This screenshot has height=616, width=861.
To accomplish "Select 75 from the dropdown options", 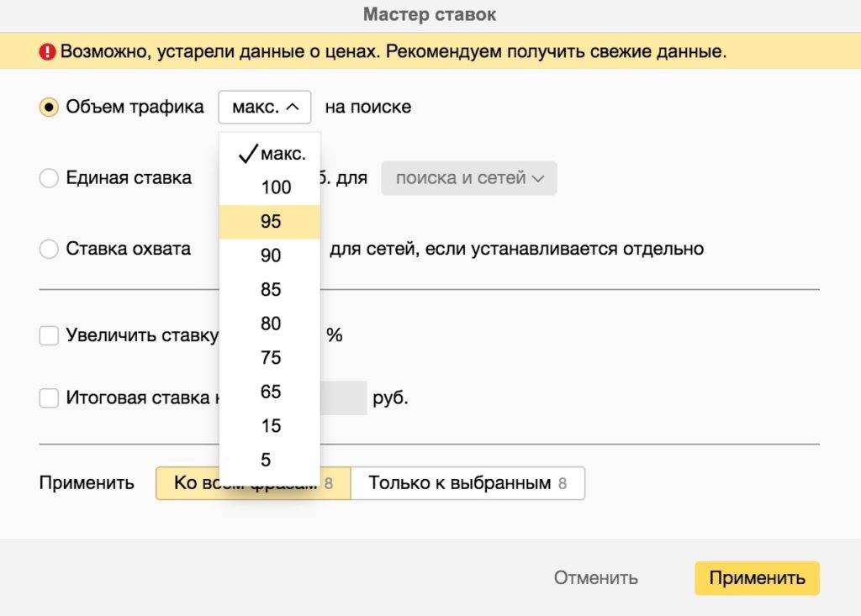I will pyautogui.click(x=270, y=358).
